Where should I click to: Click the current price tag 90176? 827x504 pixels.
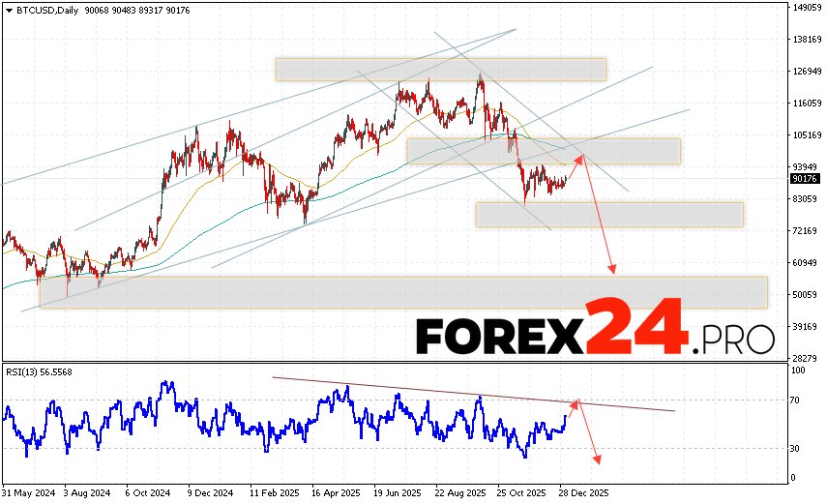pyautogui.click(x=805, y=178)
